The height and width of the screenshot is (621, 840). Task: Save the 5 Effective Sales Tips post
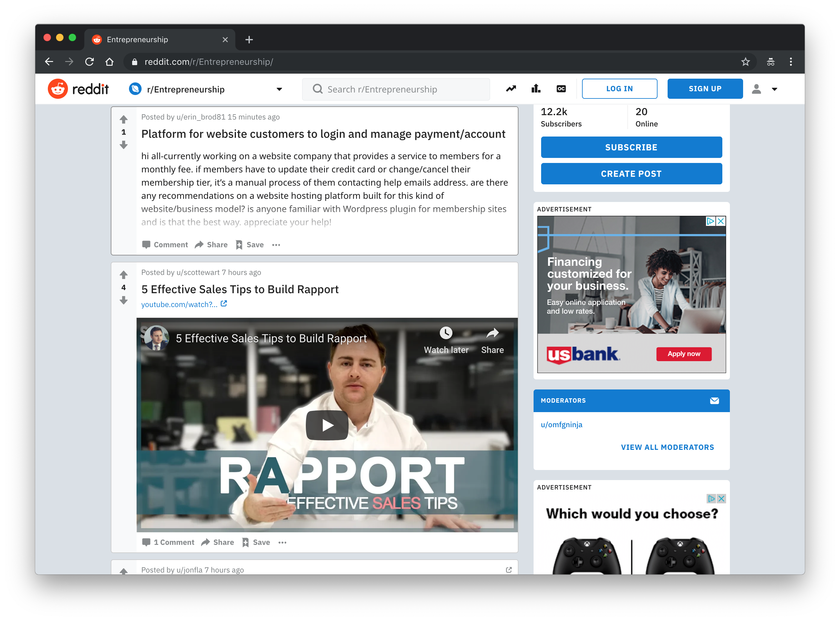coord(256,542)
